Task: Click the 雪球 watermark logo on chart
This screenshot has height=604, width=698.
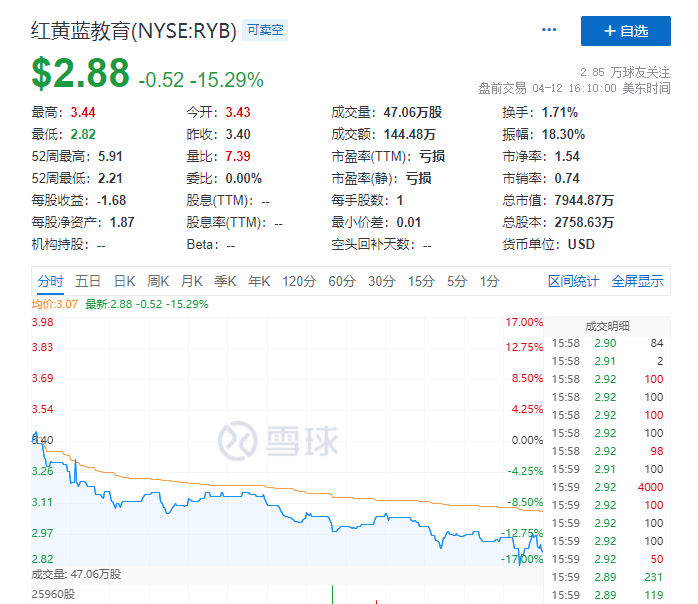Action: pyautogui.click(x=280, y=439)
